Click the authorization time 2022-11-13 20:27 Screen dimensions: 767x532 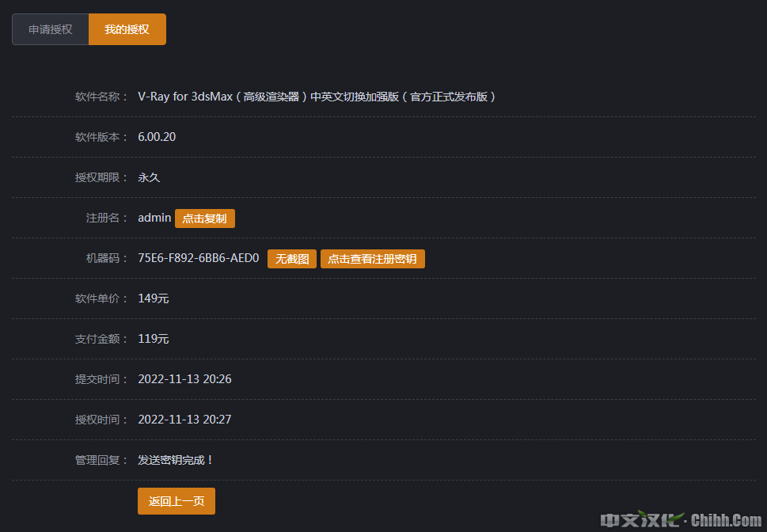(184, 420)
